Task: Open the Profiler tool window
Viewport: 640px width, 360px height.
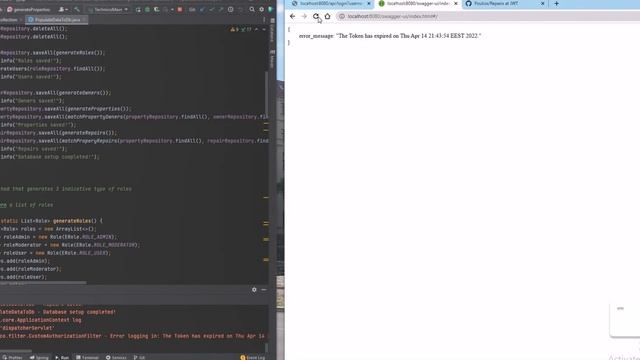Action: coord(12,358)
